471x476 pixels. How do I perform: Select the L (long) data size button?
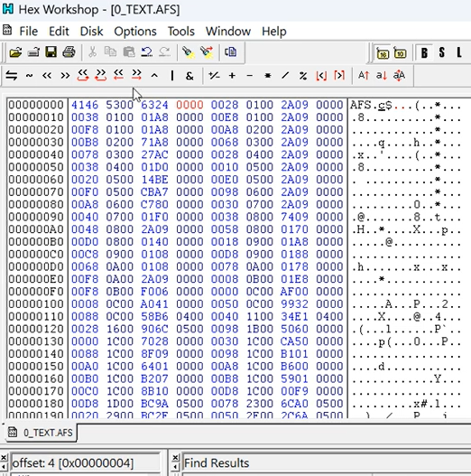[459, 53]
